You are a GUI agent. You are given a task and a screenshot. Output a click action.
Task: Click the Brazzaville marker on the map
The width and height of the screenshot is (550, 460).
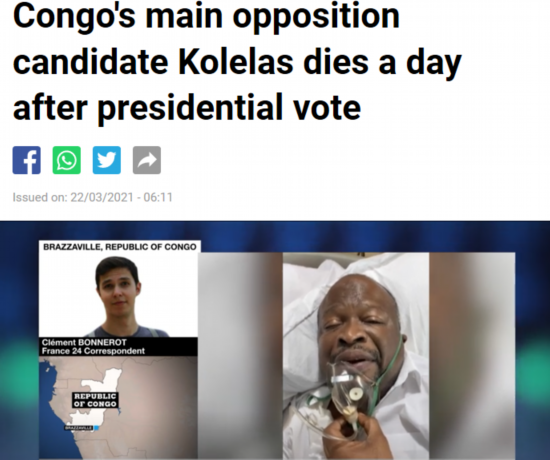click(81, 428)
